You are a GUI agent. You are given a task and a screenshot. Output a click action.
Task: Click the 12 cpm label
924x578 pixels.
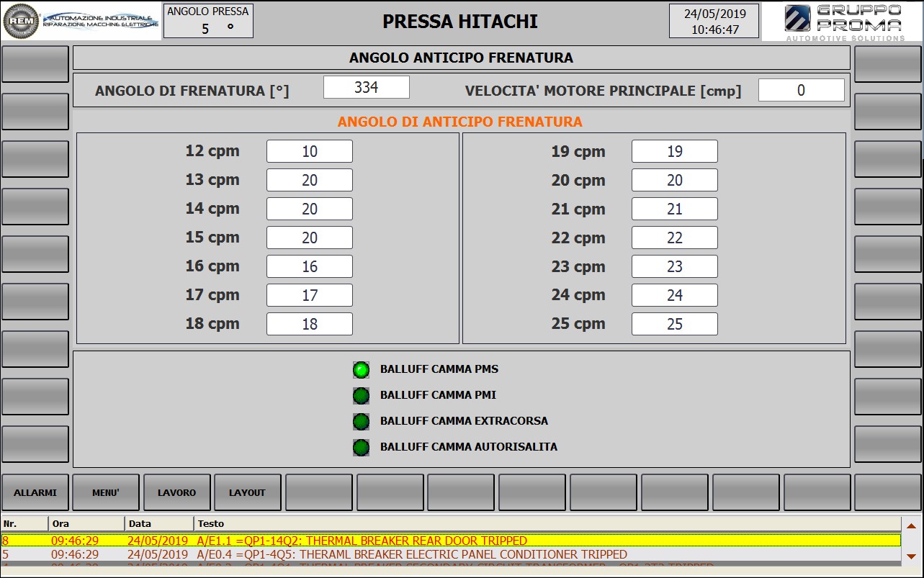coord(212,151)
